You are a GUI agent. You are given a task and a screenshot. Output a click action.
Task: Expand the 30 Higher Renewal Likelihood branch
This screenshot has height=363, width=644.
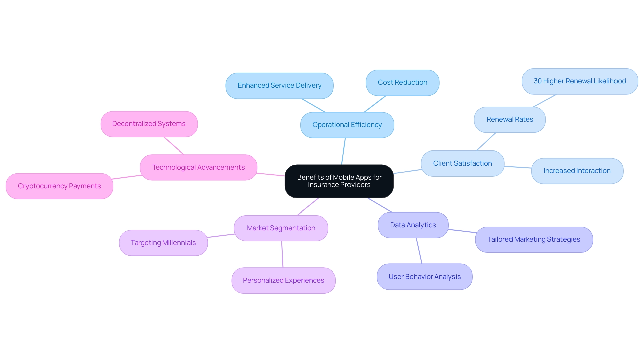[580, 81]
